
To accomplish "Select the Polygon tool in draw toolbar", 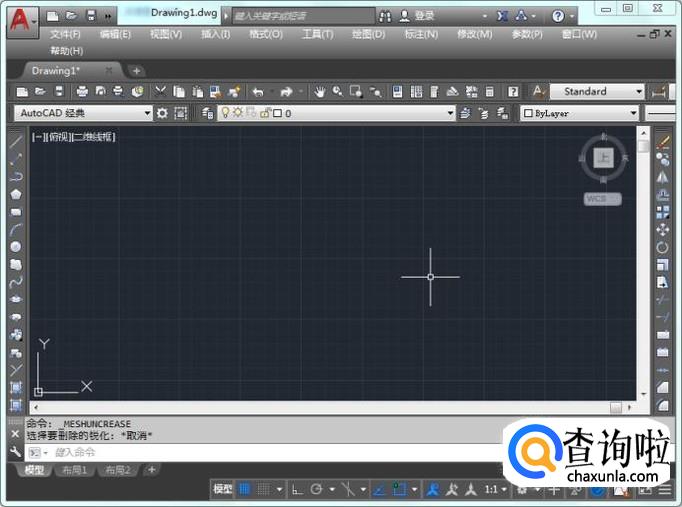I will (16, 194).
